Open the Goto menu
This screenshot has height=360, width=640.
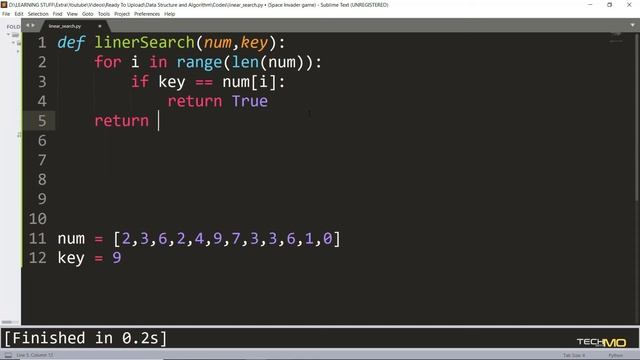click(87, 14)
